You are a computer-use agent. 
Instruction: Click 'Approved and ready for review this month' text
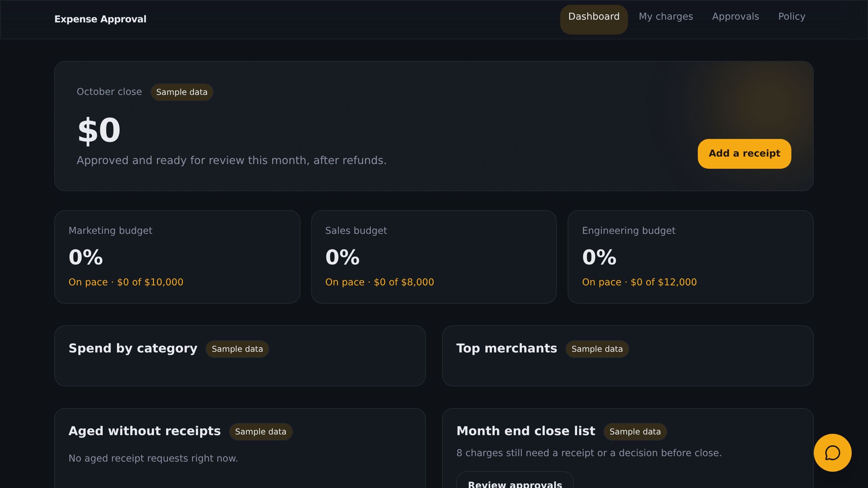tap(232, 160)
